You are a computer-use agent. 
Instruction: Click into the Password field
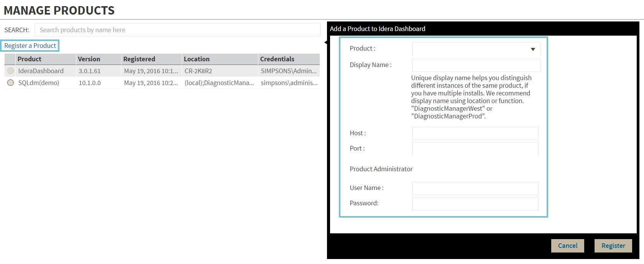click(475, 203)
